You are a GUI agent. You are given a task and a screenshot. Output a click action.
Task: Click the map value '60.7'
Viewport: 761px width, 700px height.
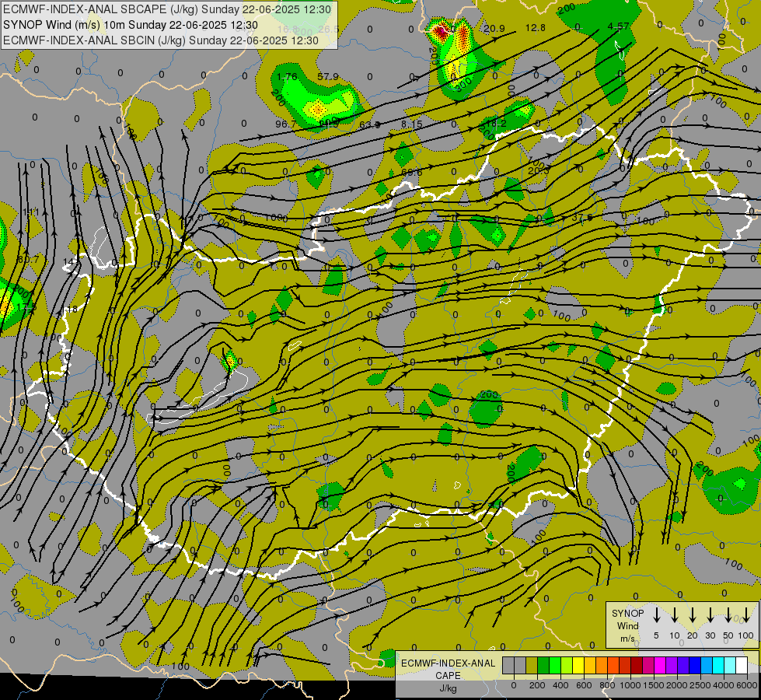pos(28,260)
